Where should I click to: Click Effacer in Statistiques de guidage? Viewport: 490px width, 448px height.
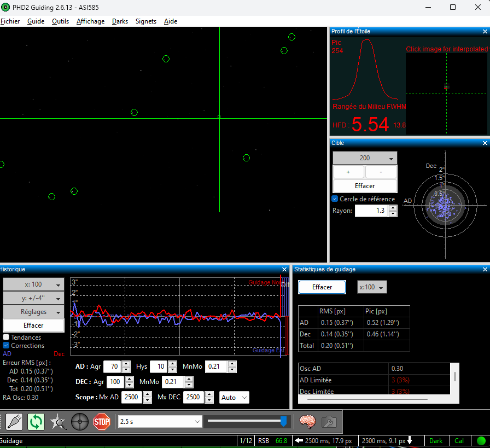point(322,287)
